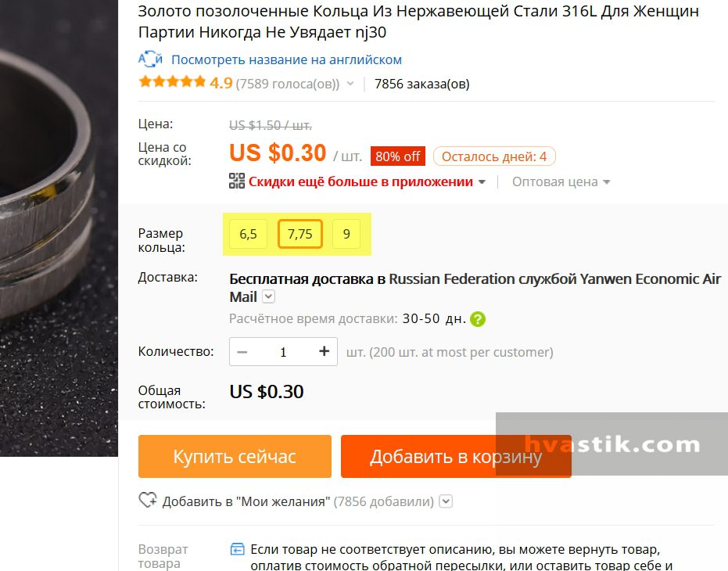Expand the Мои желания list dropdown
728x571 pixels.
pyautogui.click(x=446, y=501)
